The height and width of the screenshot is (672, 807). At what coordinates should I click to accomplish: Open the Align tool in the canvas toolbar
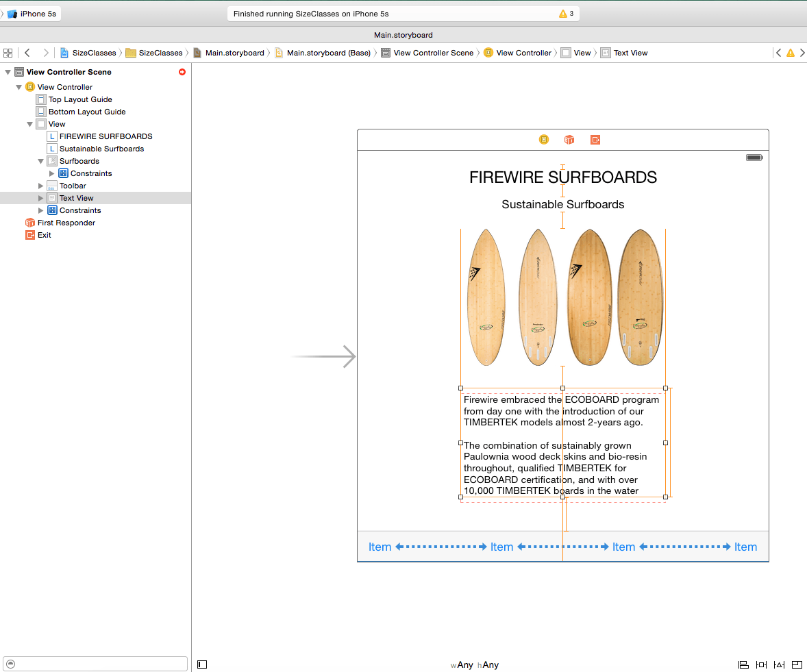pyautogui.click(x=743, y=664)
